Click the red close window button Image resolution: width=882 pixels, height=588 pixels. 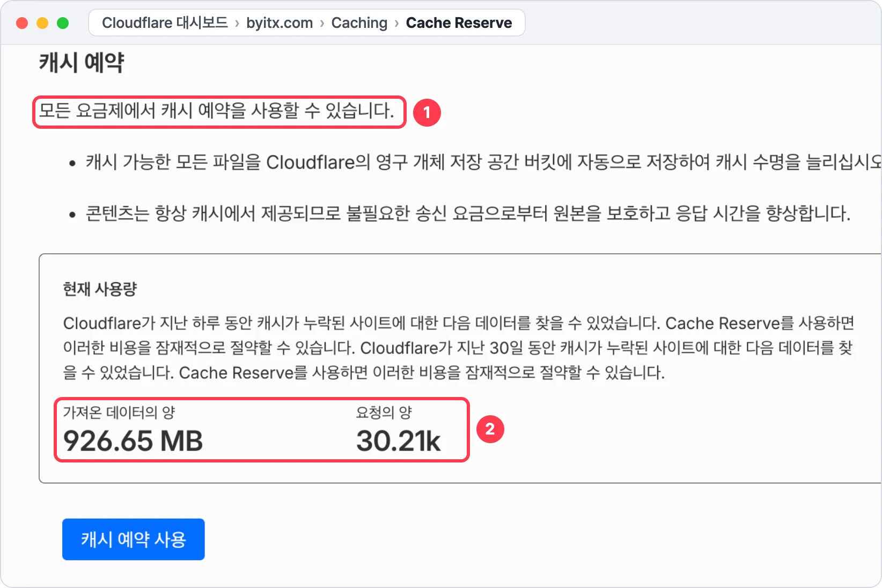point(22,23)
